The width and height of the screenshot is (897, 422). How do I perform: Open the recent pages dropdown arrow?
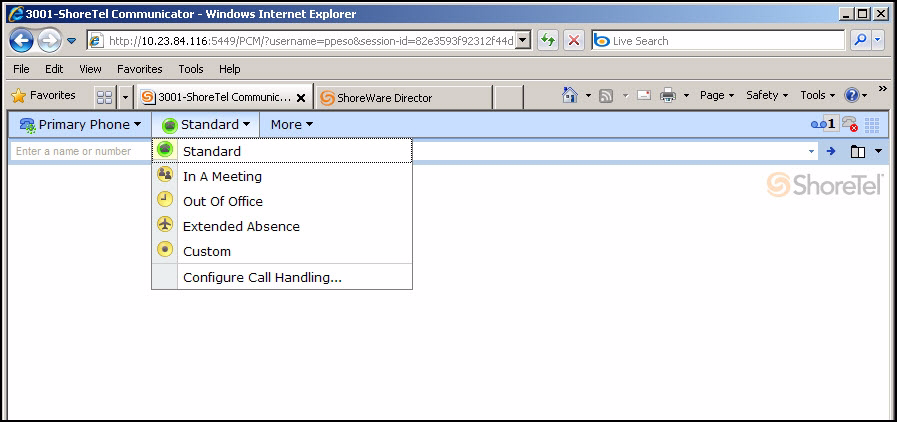point(72,41)
